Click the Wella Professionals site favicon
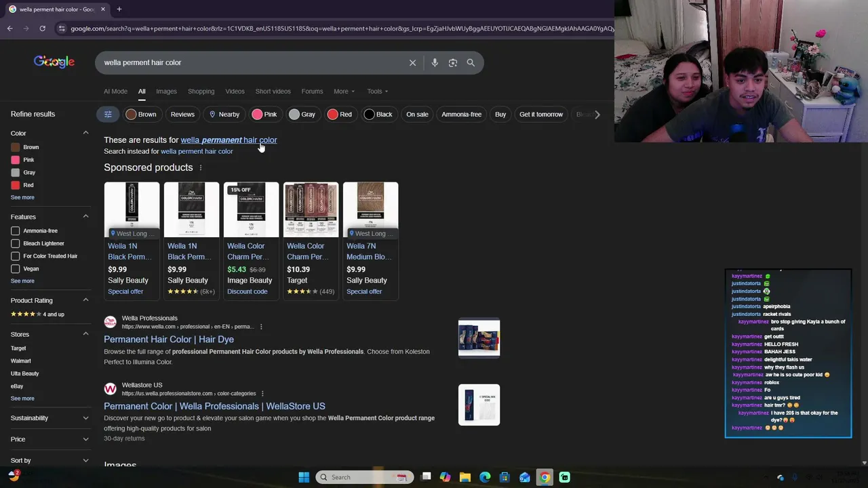This screenshot has height=488, width=868. tap(110, 322)
